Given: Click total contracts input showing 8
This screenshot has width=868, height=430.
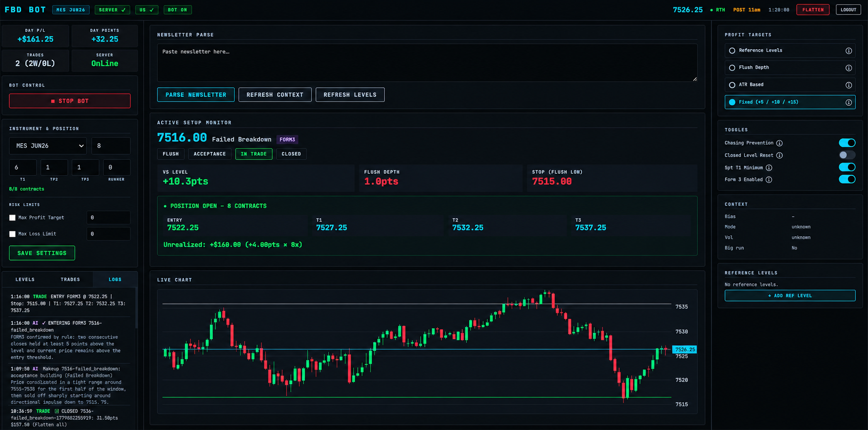Looking at the screenshot, I should tap(111, 146).
